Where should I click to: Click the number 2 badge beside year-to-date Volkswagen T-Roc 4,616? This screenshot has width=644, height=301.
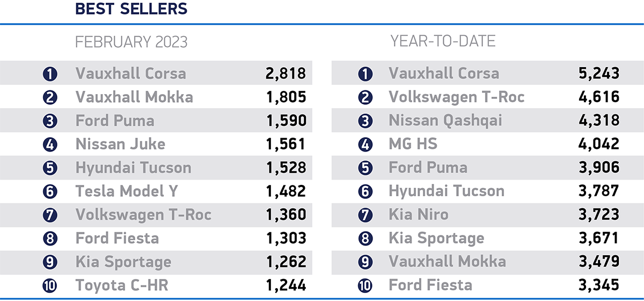pyautogui.click(x=365, y=97)
